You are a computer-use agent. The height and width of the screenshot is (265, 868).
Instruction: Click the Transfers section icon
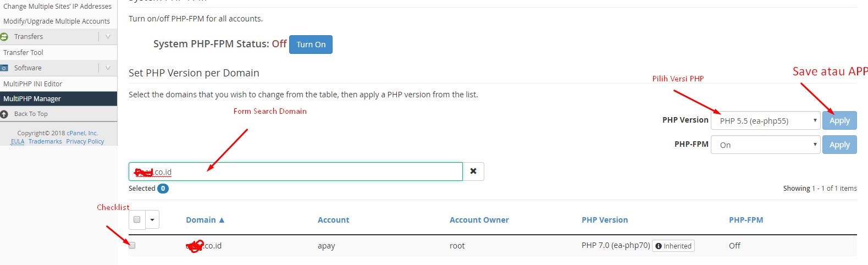(4, 37)
